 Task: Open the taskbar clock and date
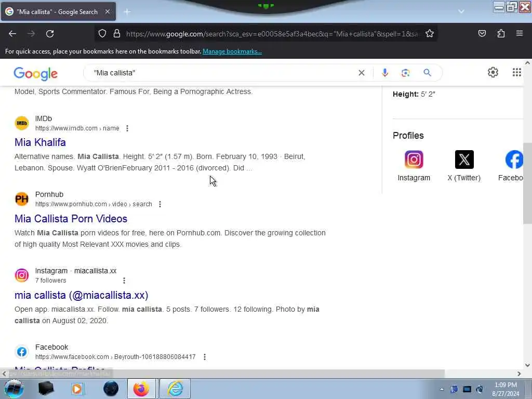[x=506, y=389]
